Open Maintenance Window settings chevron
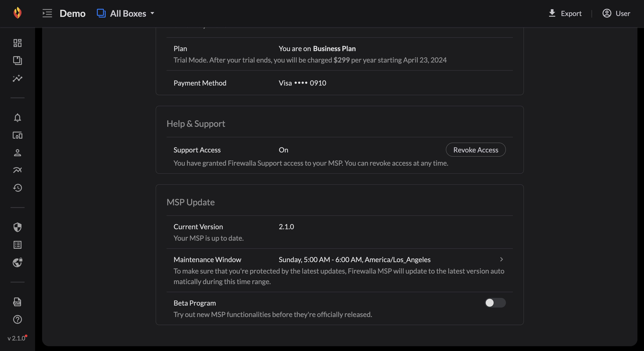The height and width of the screenshot is (351, 644). [502, 259]
